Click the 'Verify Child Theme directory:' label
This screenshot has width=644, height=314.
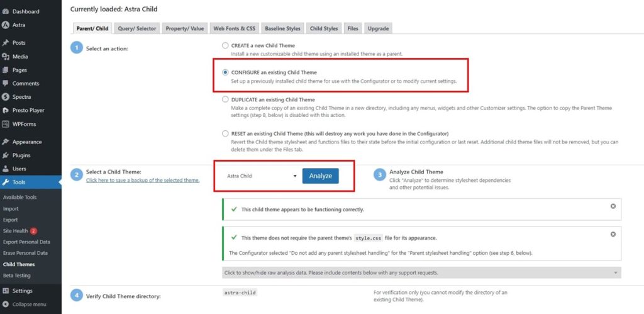click(x=123, y=296)
